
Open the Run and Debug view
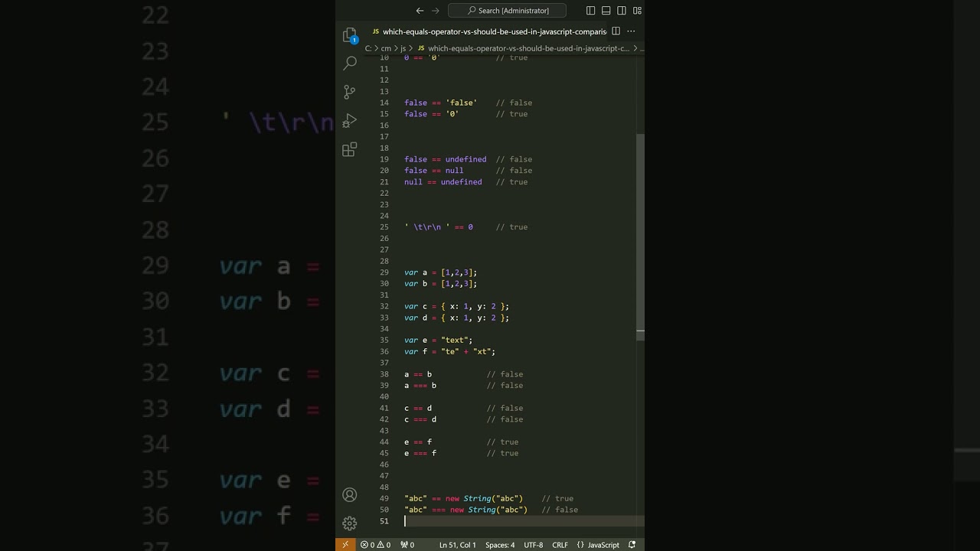[x=350, y=121]
